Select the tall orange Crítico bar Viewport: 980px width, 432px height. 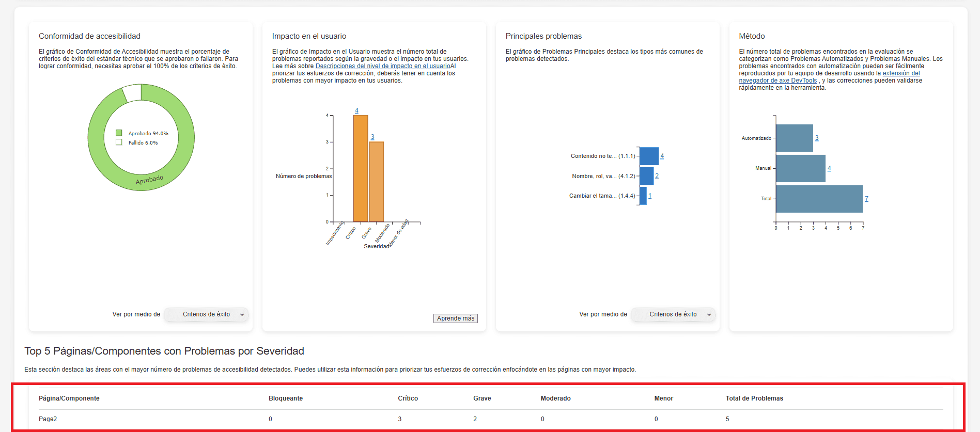pyautogui.click(x=361, y=168)
